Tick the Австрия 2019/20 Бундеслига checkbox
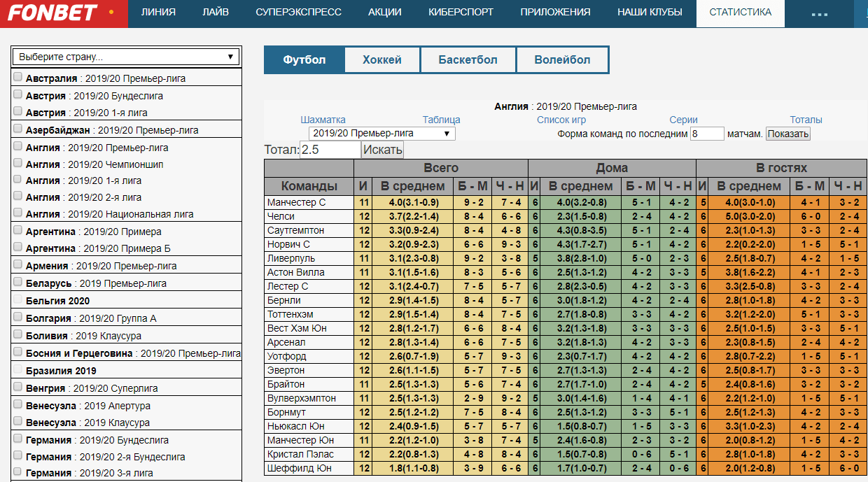 click(x=17, y=94)
